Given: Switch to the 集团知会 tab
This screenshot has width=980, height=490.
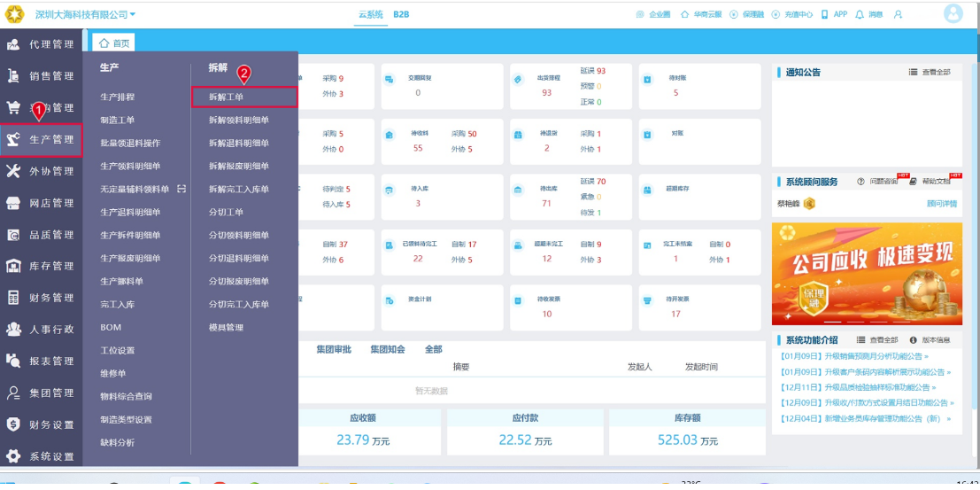Looking at the screenshot, I should 388,350.
